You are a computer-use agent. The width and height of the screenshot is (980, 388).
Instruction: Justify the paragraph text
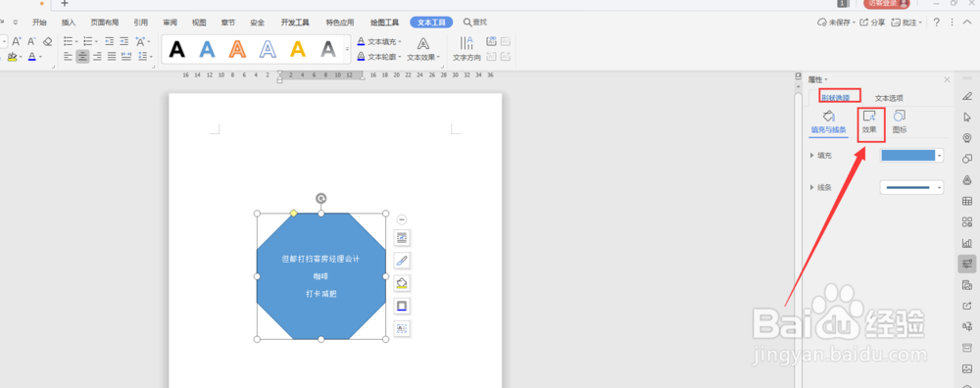point(112,57)
